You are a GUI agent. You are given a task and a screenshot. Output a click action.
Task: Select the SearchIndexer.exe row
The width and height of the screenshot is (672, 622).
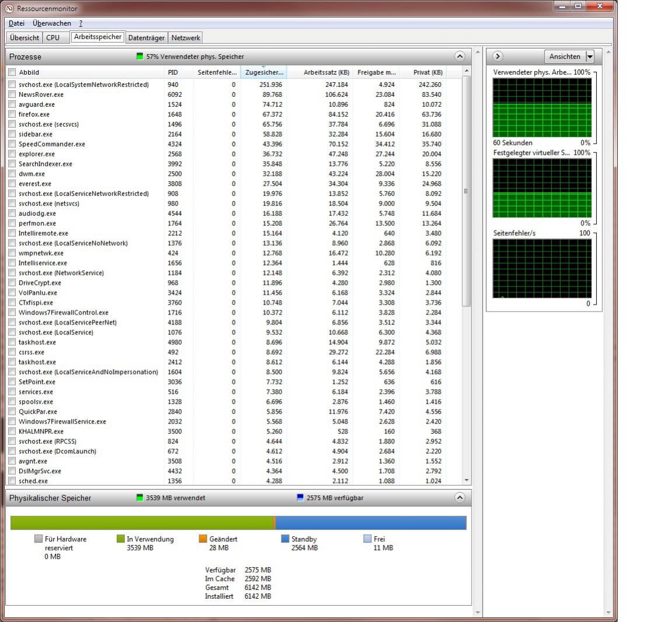pos(235,164)
